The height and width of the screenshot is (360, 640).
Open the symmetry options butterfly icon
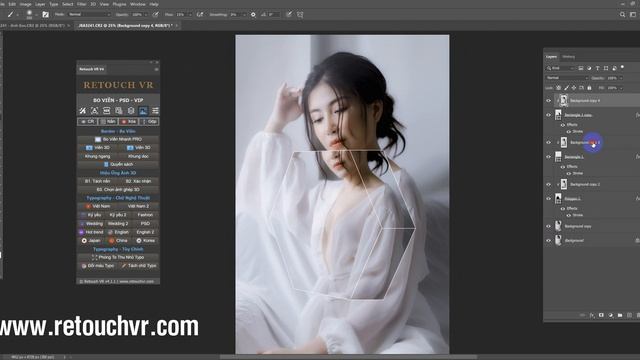point(300,14)
